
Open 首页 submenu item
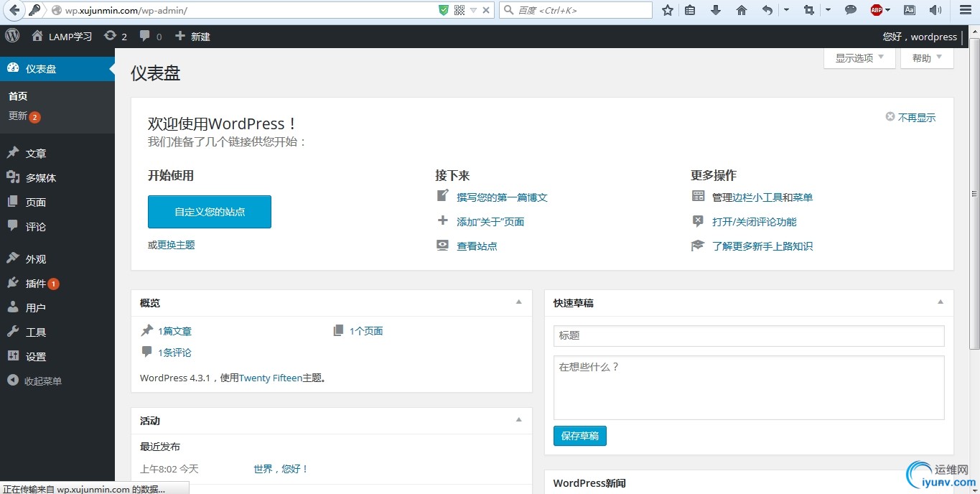click(18, 96)
